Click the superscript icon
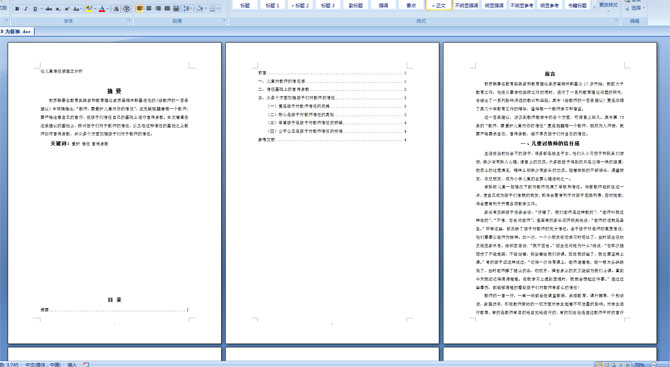Viewport: 670px width, 367px height. coord(67,9)
